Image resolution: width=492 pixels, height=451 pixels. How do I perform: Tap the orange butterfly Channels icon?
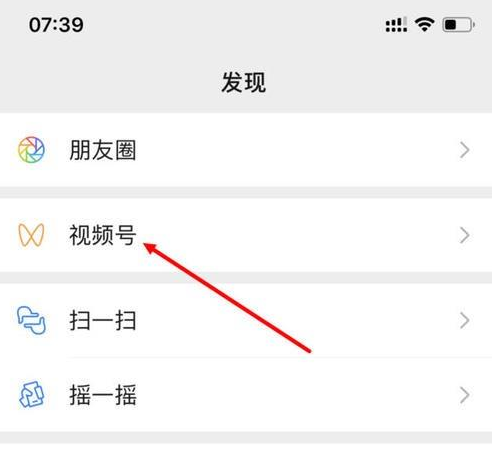tap(31, 235)
